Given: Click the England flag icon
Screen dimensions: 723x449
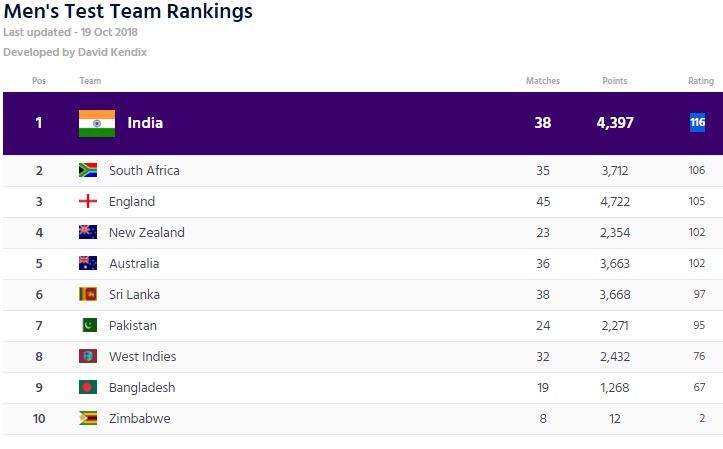Looking at the screenshot, I should pyautogui.click(x=88, y=201).
